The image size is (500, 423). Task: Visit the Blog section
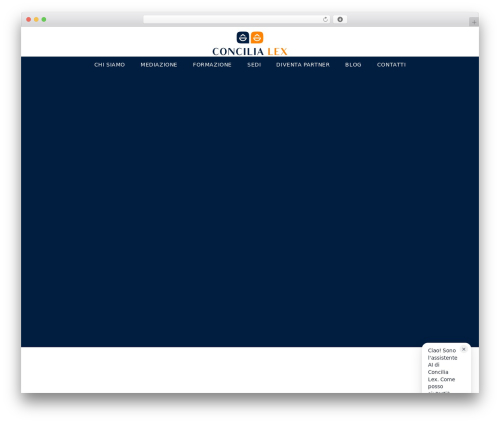(353, 65)
